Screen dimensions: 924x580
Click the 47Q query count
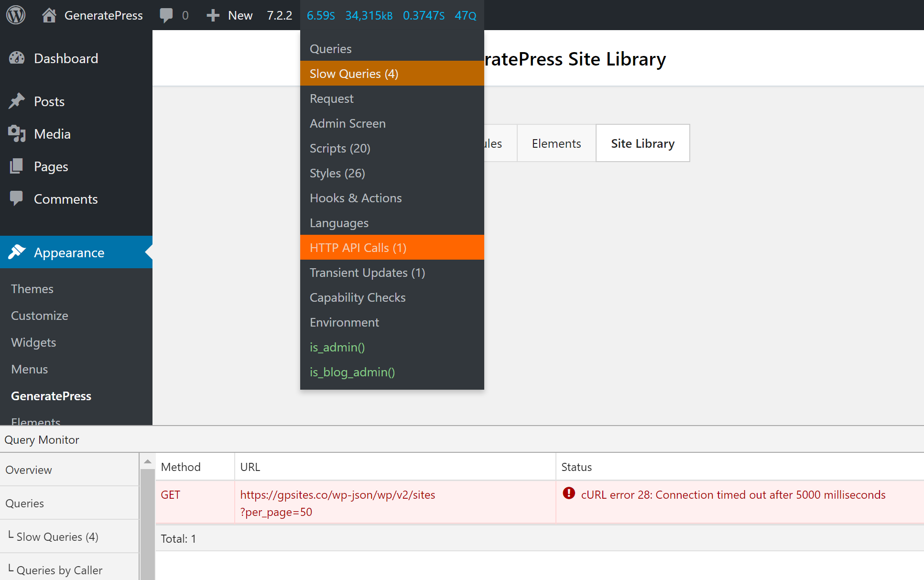point(465,15)
